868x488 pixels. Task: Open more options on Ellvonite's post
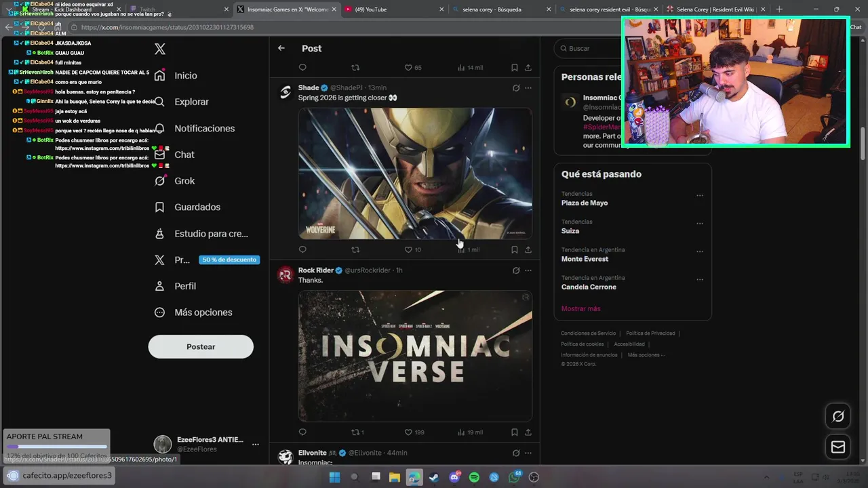click(x=528, y=453)
